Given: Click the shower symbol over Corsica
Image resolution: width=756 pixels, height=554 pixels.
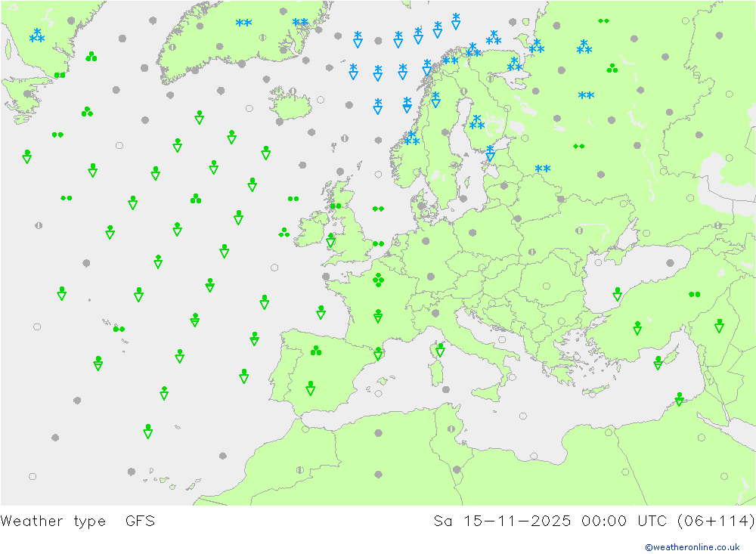Looking at the screenshot, I should click(x=440, y=350).
